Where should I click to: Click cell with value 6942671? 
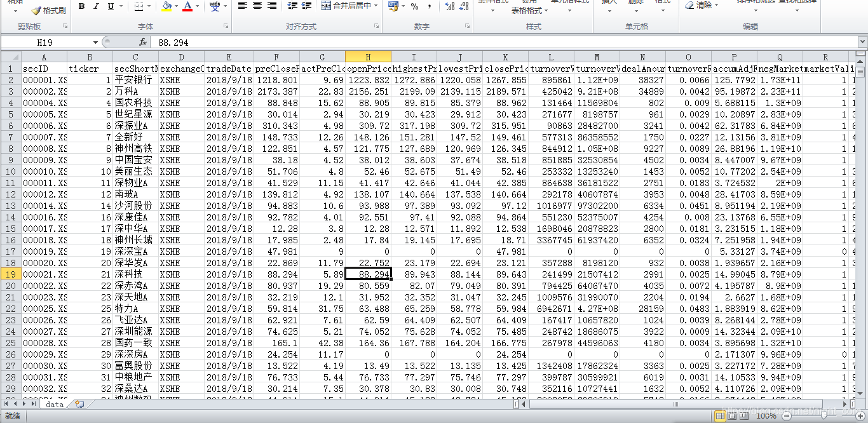(x=551, y=309)
